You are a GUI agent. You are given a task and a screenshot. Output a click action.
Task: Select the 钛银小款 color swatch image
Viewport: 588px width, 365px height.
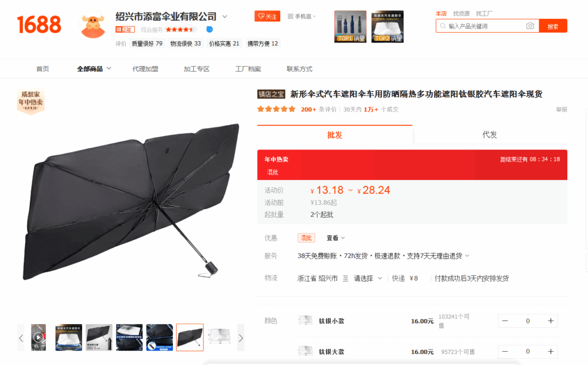pyautogui.click(x=305, y=321)
